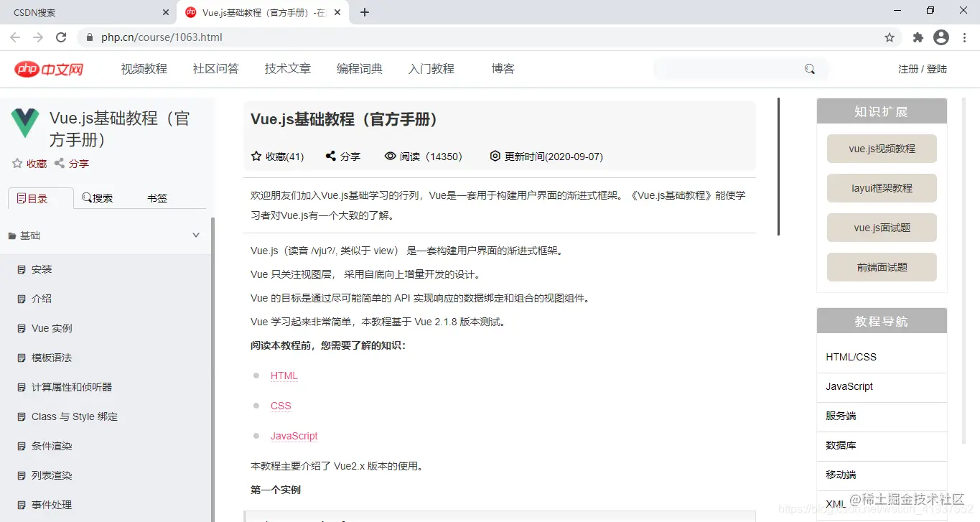This screenshot has width=980, height=522.
Task: Open the 搜索 tab in sidebar
Action: pos(98,198)
